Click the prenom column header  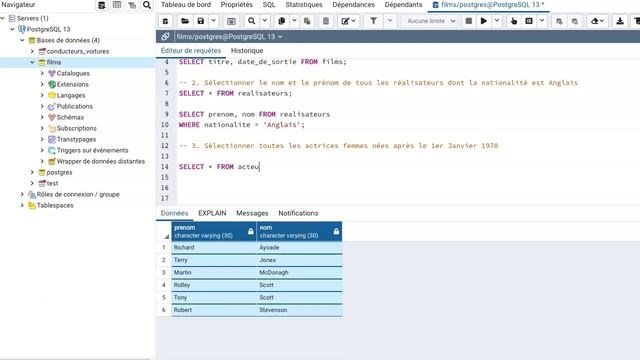point(214,231)
